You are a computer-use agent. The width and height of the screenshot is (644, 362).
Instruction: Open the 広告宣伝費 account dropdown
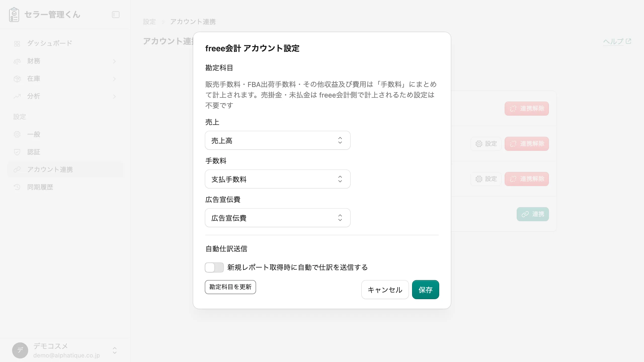pos(278,218)
